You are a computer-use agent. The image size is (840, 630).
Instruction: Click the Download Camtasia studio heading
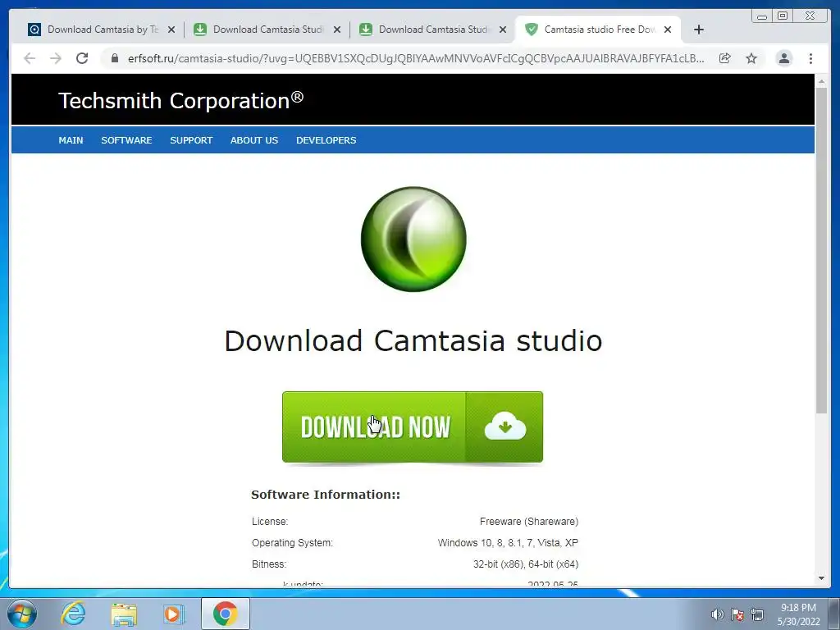413,341
